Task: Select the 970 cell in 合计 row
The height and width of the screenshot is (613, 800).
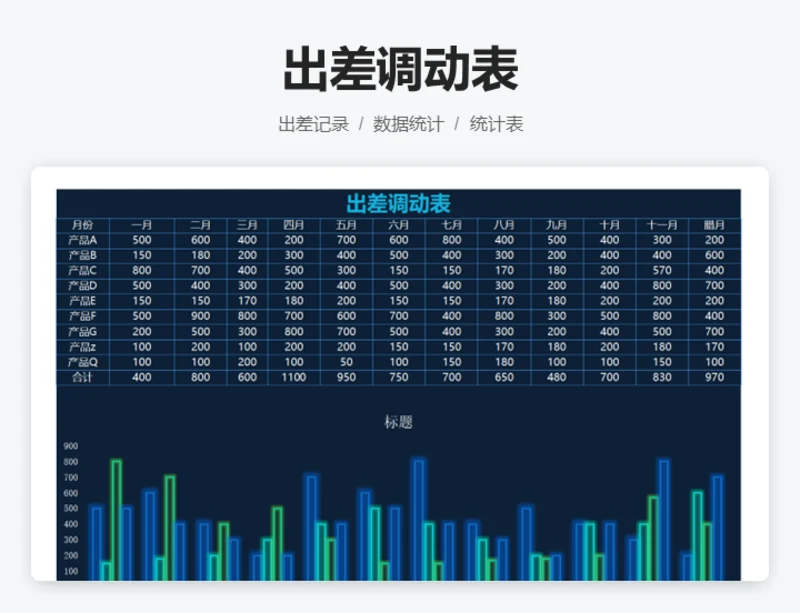Action: [x=714, y=378]
